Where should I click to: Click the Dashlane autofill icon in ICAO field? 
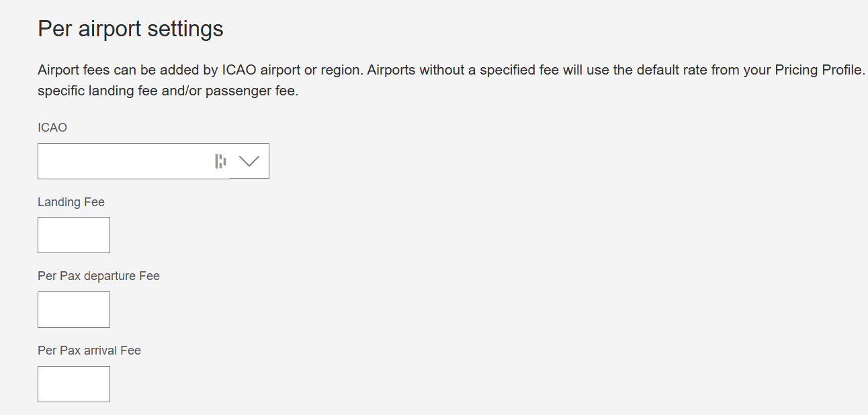pos(220,161)
